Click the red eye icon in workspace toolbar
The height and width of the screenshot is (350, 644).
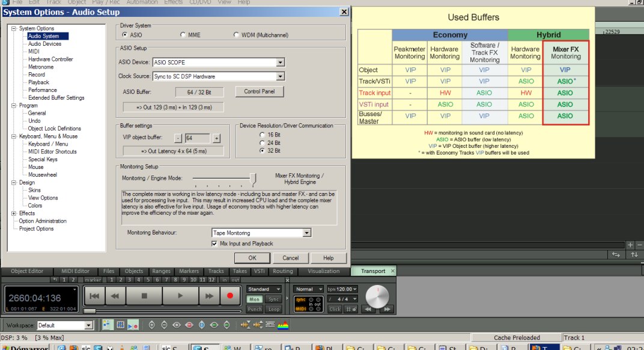pyautogui.click(x=189, y=325)
